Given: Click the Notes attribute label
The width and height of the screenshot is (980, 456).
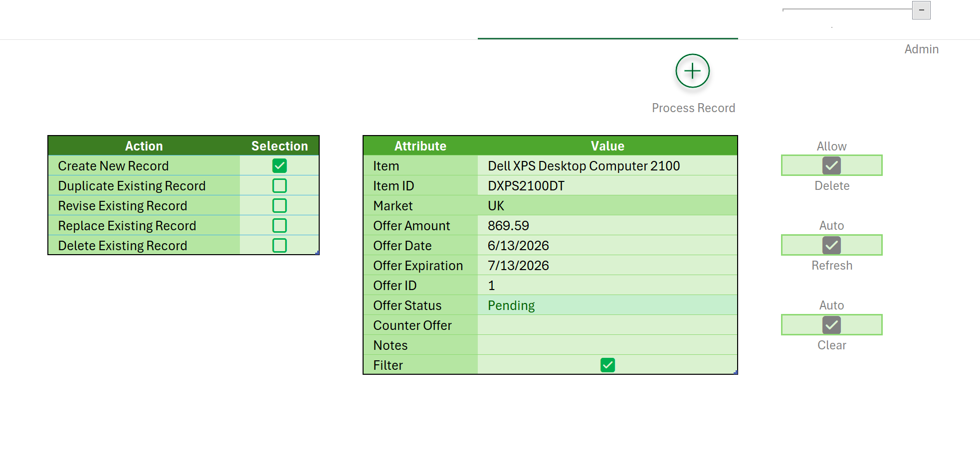Looking at the screenshot, I should (x=391, y=345).
